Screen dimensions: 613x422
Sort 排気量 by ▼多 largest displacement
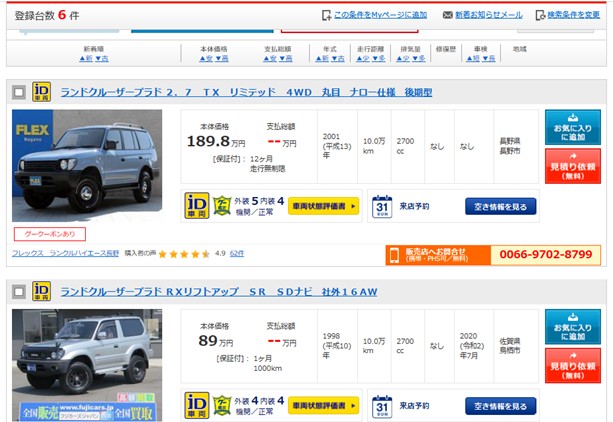coord(419,58)
